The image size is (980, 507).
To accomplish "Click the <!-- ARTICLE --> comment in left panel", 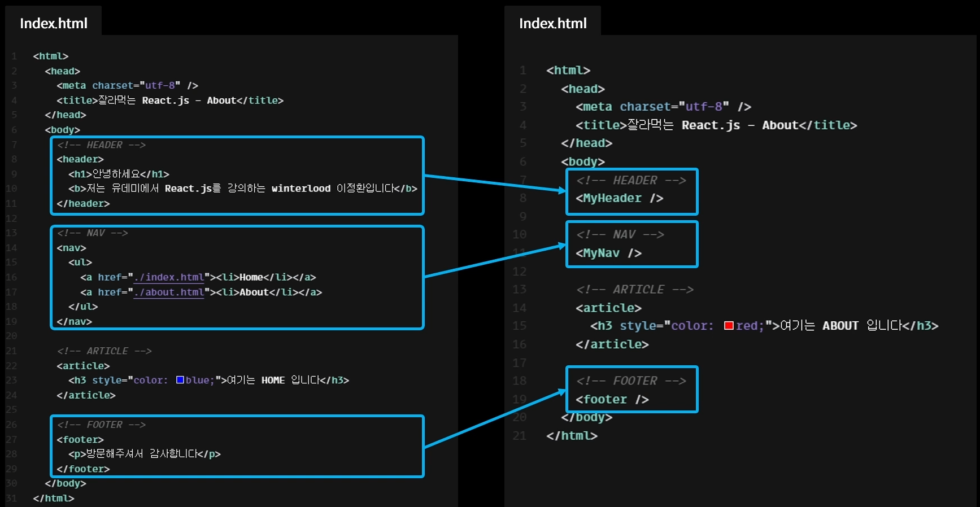I will coord(104,351).
